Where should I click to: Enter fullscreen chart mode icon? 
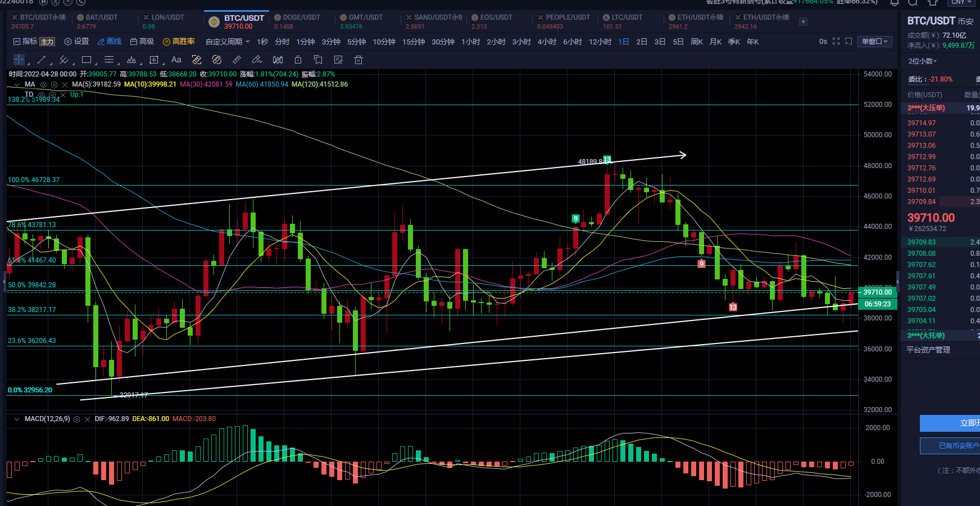(836, 42)
